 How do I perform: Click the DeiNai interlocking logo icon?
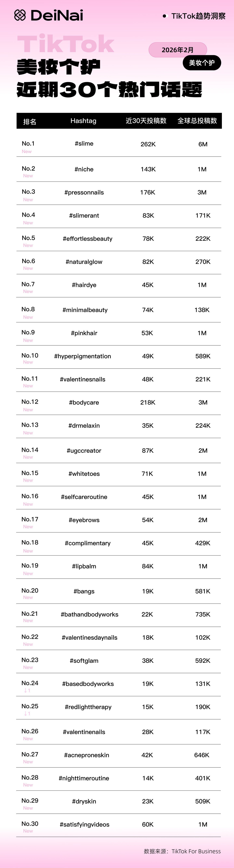(x=20, y=15)
